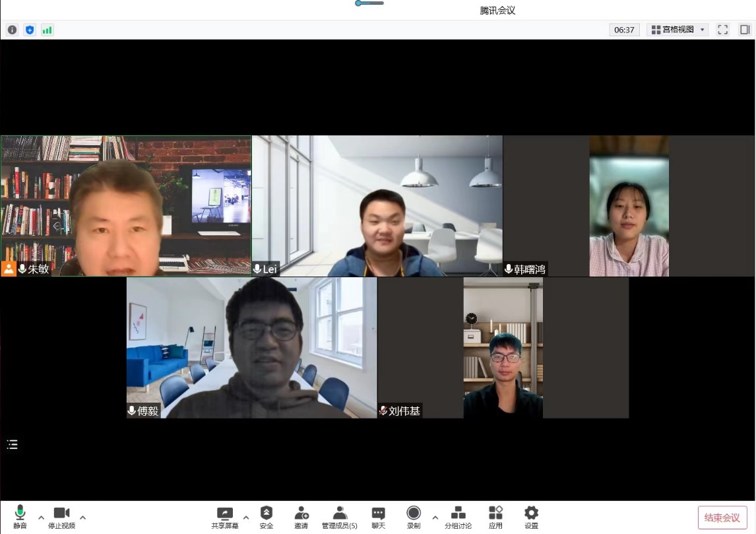The image size is (756, 534).
Task: Start recording with the 录制 button
Action: (x=414, y=517)
